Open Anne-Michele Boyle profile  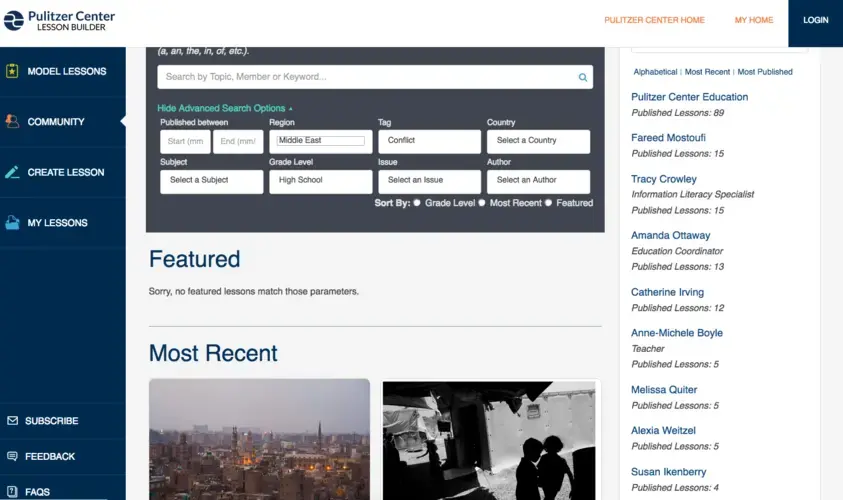pos(676,333)
